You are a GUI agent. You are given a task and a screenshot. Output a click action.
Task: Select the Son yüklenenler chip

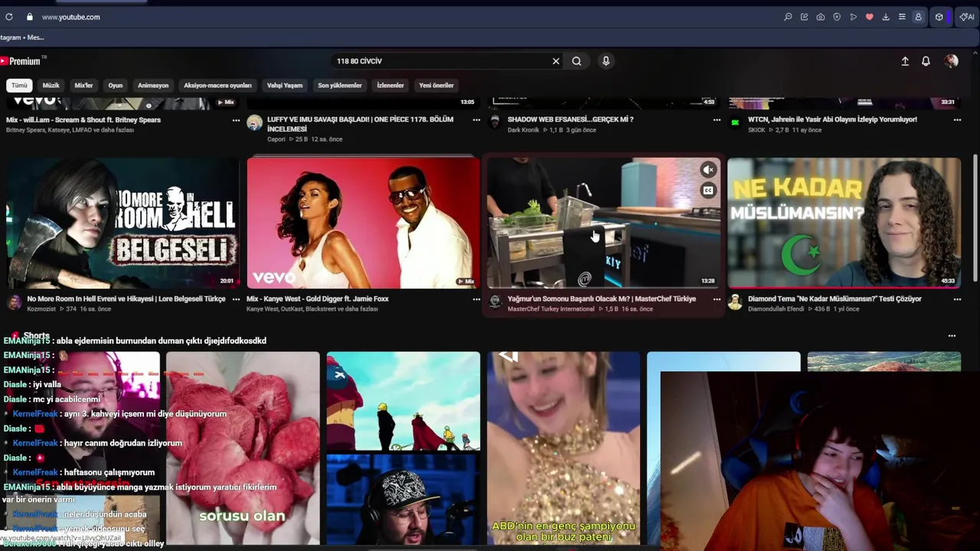click(340, 86)
